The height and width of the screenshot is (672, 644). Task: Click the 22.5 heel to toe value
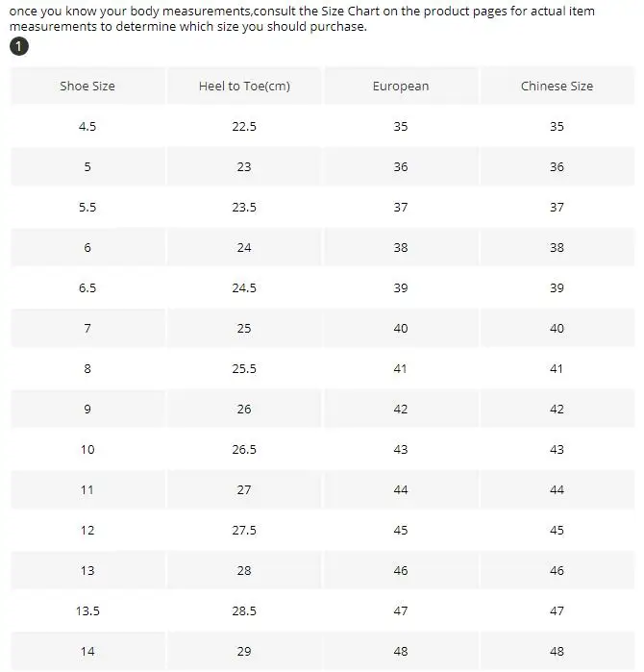[x=244, y=126]
